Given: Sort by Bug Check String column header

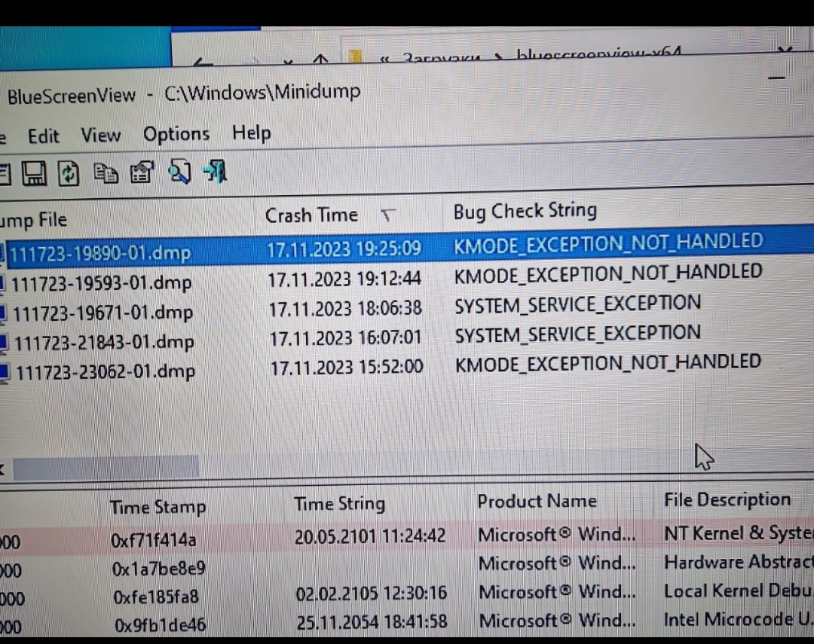Looking at the screenshot, I should (525, 212).
